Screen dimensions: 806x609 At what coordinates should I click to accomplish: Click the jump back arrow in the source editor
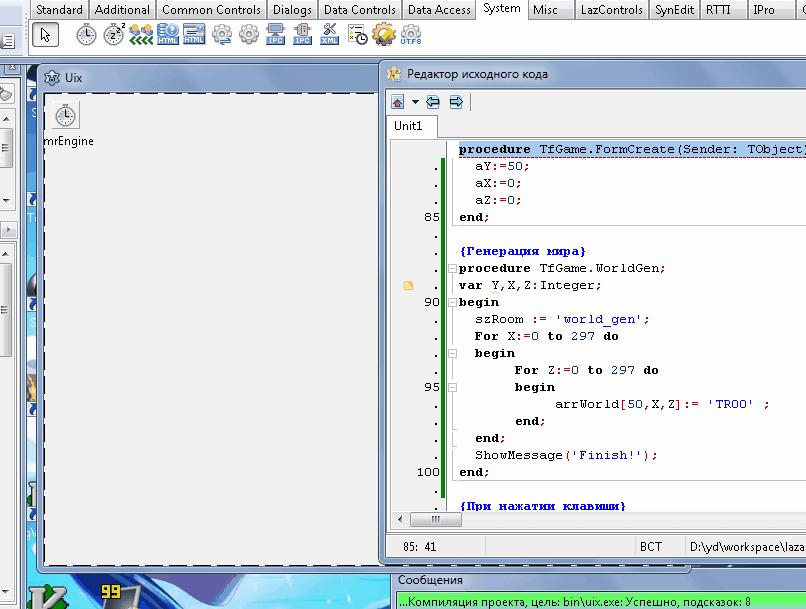(433, 102)
